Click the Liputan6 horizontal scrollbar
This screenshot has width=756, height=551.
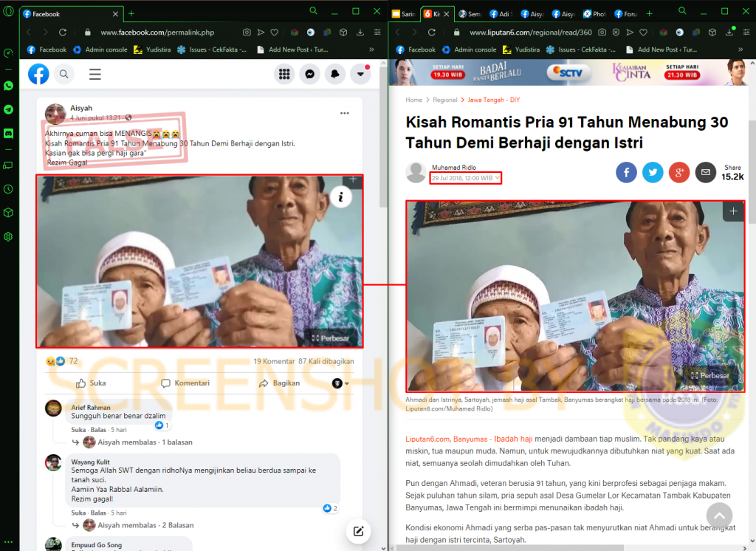tap(509, 547)
